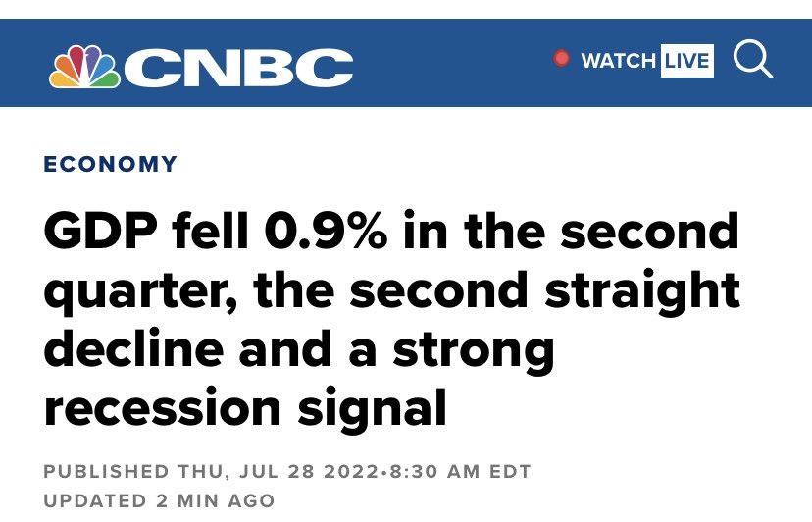Click the headline words "recession signal"
This screenshot has height=522, width=812.
point(245,408)
